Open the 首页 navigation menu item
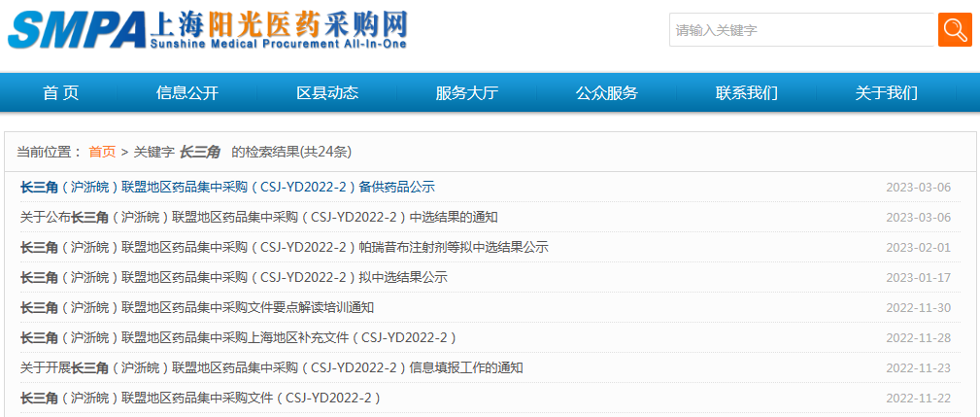Screen dimensions: 980x417 pyautogui.click(x=60, y=93)
